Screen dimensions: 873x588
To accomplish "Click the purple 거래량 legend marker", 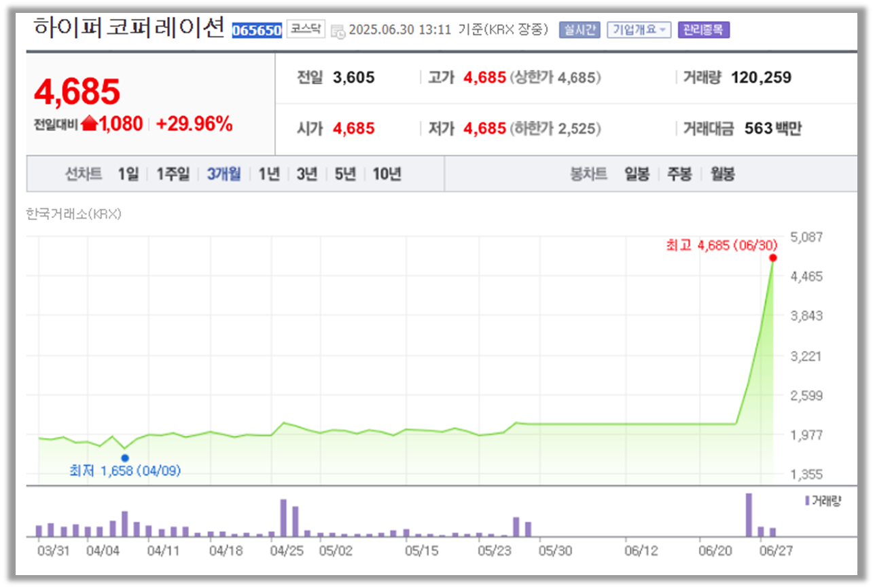I will click(807, 501).
